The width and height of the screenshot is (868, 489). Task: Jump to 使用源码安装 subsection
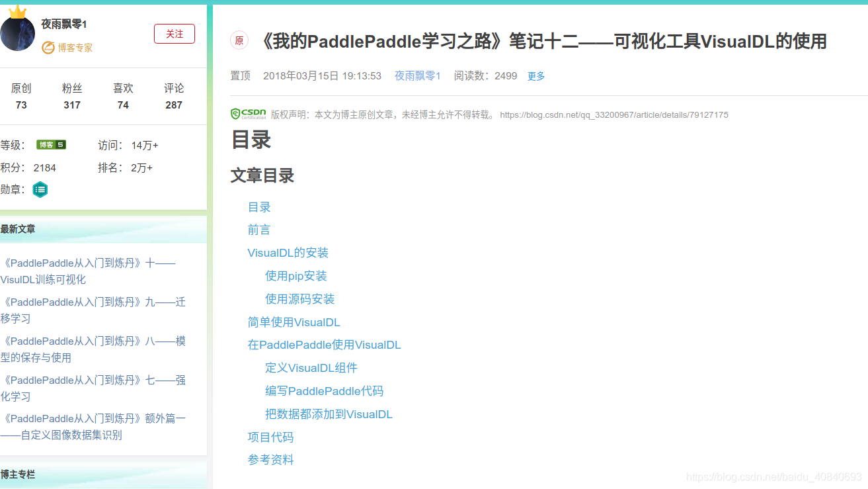[300, 299]
